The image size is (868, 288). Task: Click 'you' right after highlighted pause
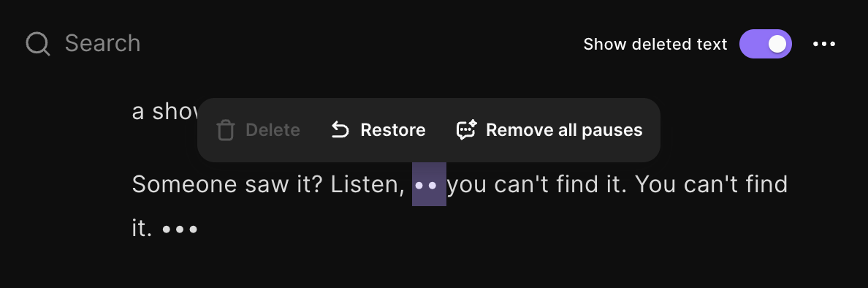pos(467,186)
